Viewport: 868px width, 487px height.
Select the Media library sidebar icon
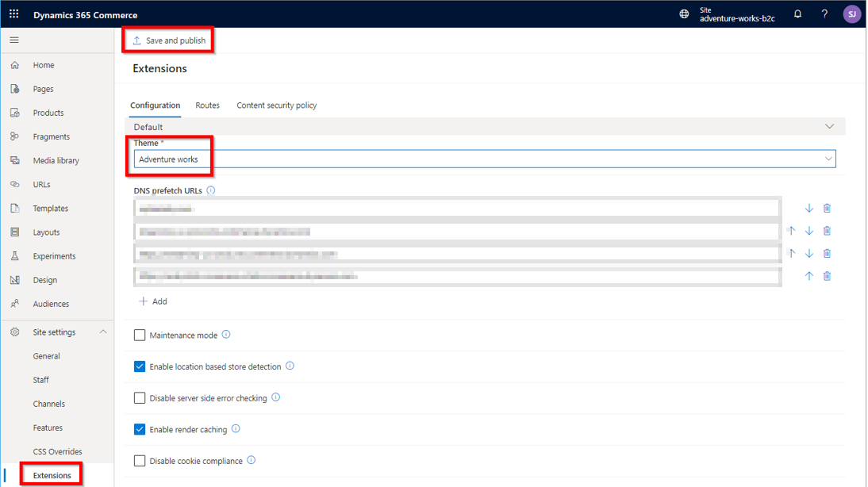tap(13, 160)
